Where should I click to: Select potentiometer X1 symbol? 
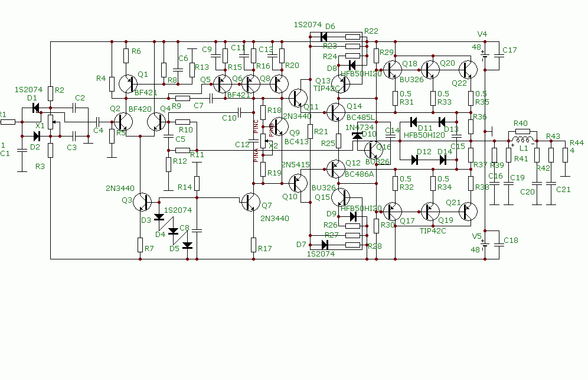point(51,122)
